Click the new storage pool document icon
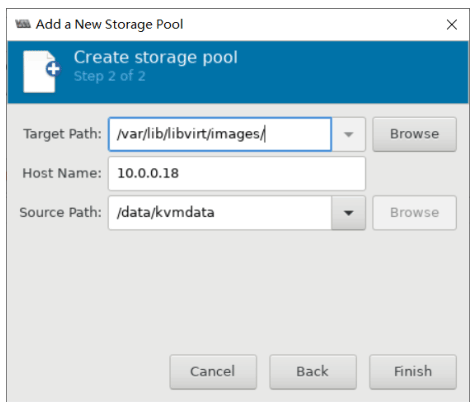This screenshot has width=476, height=408. [x=42, y=71]
